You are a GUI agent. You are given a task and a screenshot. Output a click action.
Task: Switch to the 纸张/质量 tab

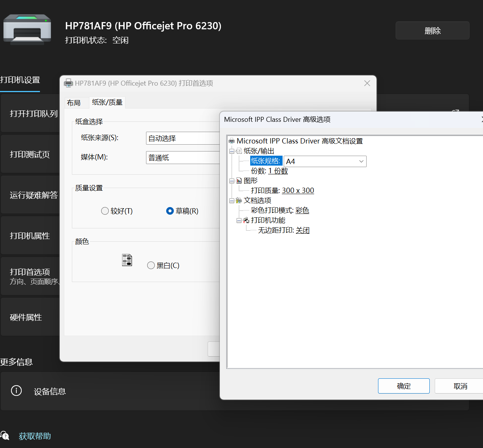107,102
